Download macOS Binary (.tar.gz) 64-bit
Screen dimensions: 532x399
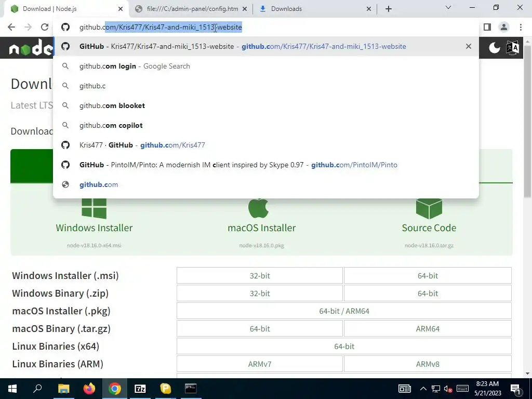point(260,328)
